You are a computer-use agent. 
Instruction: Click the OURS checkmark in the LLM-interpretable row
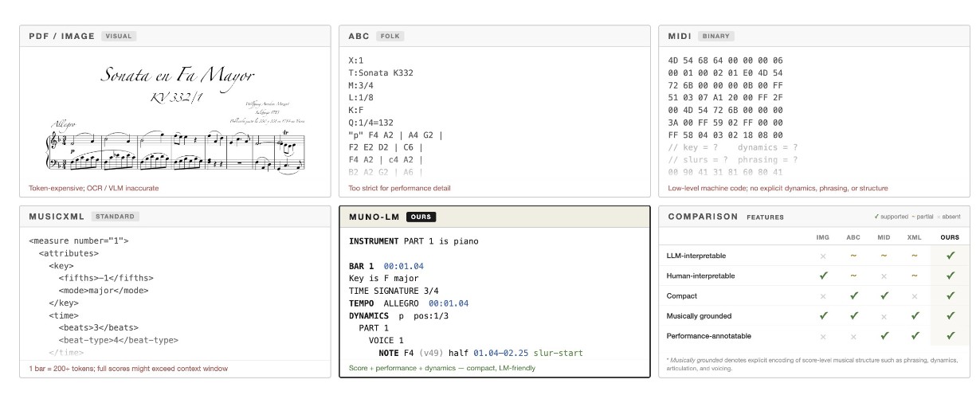point(950,256)
